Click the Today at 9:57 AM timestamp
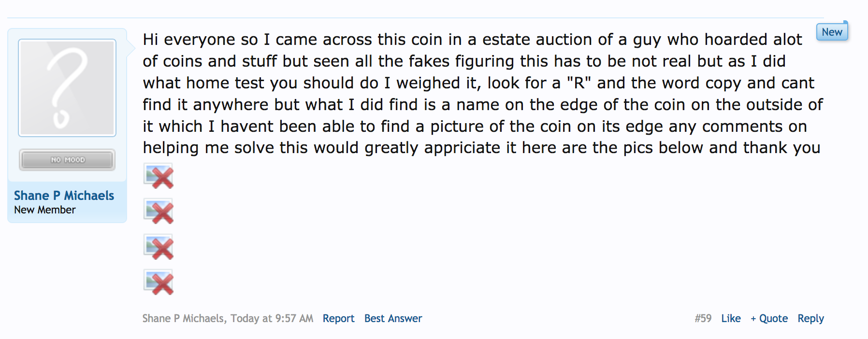The height and width of the screenshot is (339, 868). tap(272, 319)
